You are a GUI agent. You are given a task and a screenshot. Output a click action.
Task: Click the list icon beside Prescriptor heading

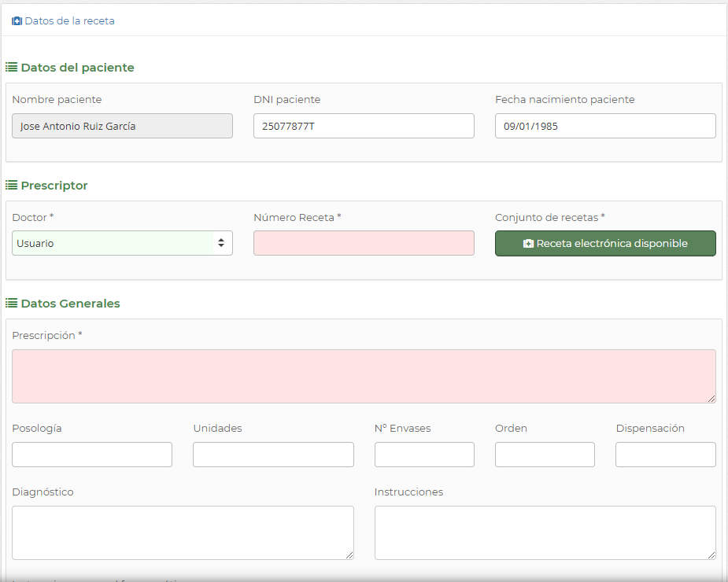click(x=12, y=186)
